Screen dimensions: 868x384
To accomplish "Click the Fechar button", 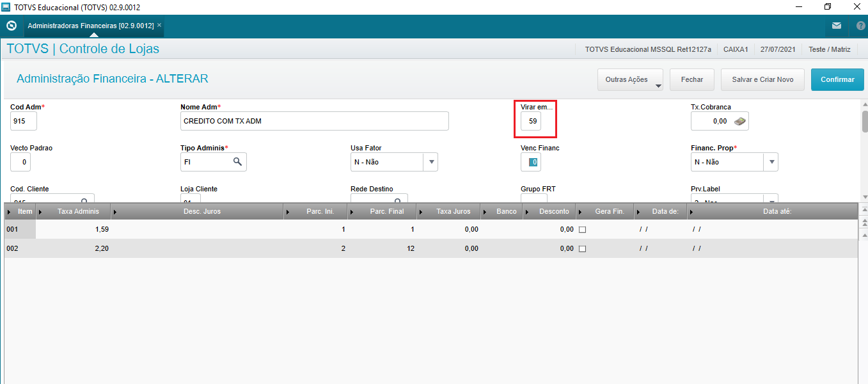I will coord(692,80).
